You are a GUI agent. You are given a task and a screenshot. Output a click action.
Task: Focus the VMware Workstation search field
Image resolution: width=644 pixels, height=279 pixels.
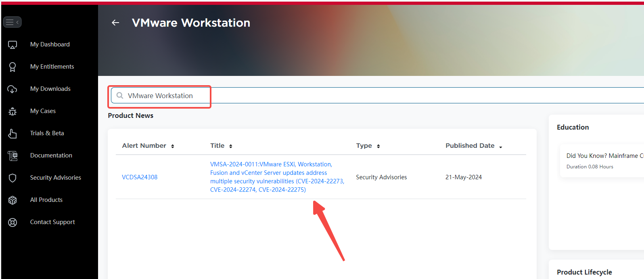point(377,96)
